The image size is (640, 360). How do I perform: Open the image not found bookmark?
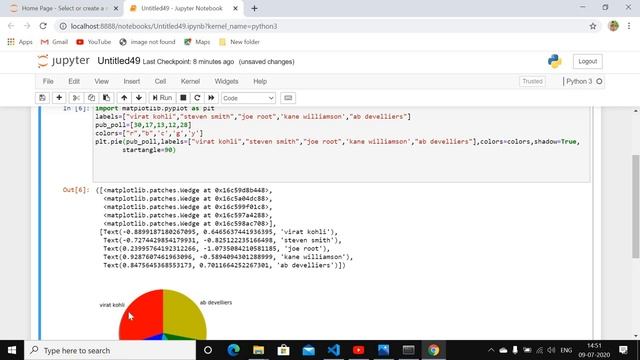pos(147,42)
